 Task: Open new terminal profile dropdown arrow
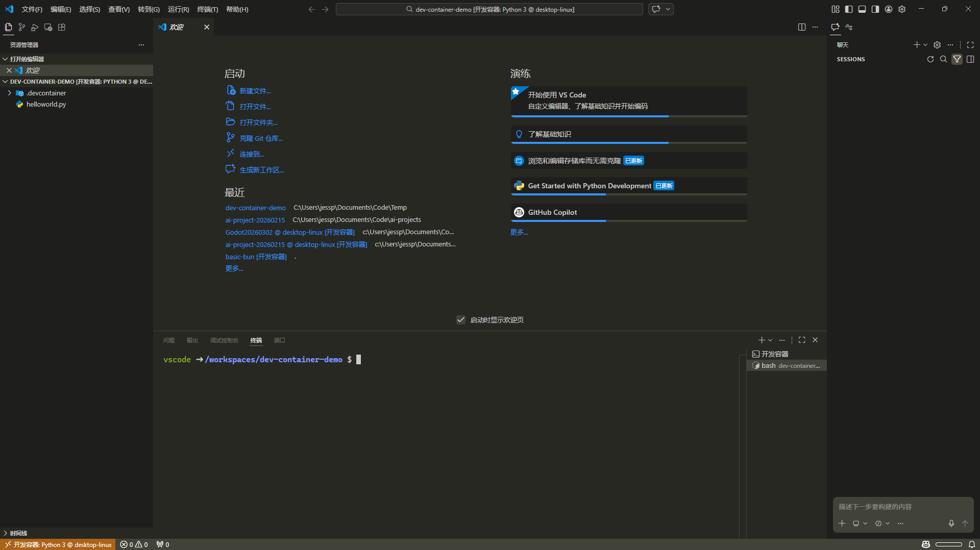(x=770, y=340)
